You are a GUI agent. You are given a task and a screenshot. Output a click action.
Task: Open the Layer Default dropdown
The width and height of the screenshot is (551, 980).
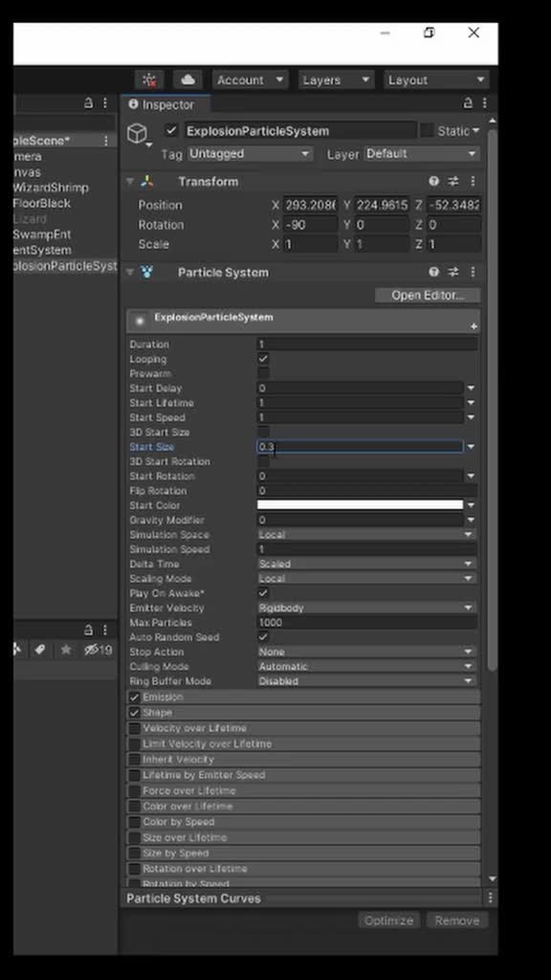(x=422, y=154)
